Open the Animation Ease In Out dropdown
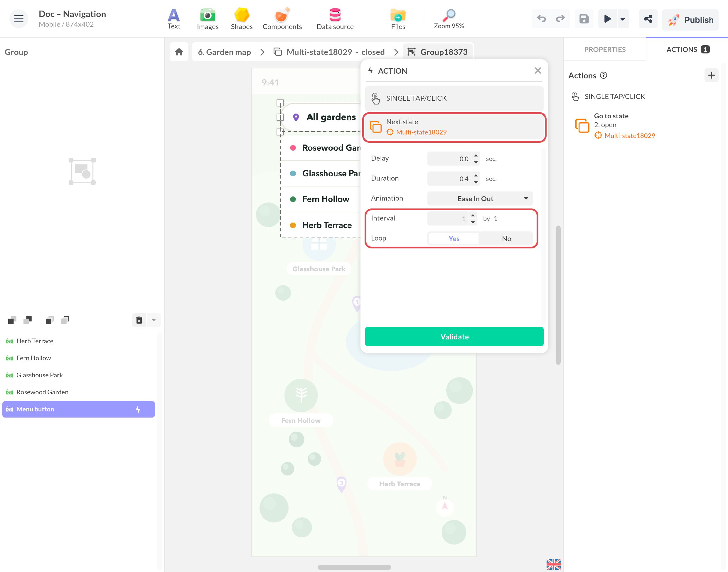The height and width of the screenshot is (572, 728). pos(480,198)
